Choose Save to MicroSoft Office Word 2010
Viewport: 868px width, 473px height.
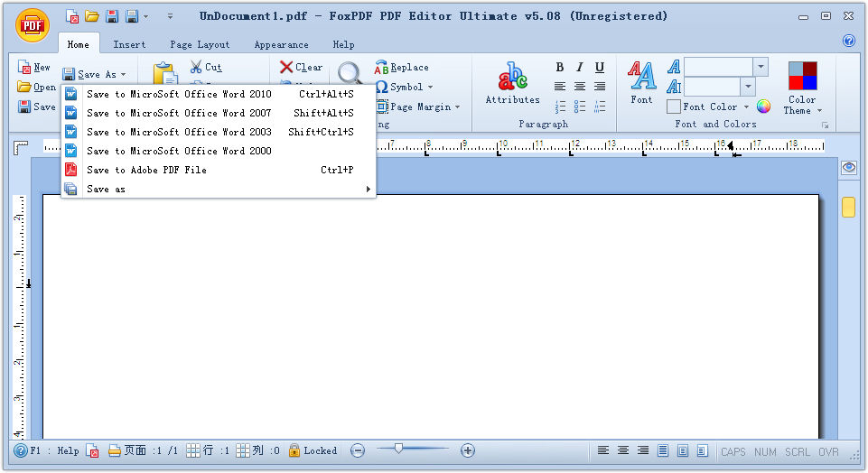pos(218,94)
